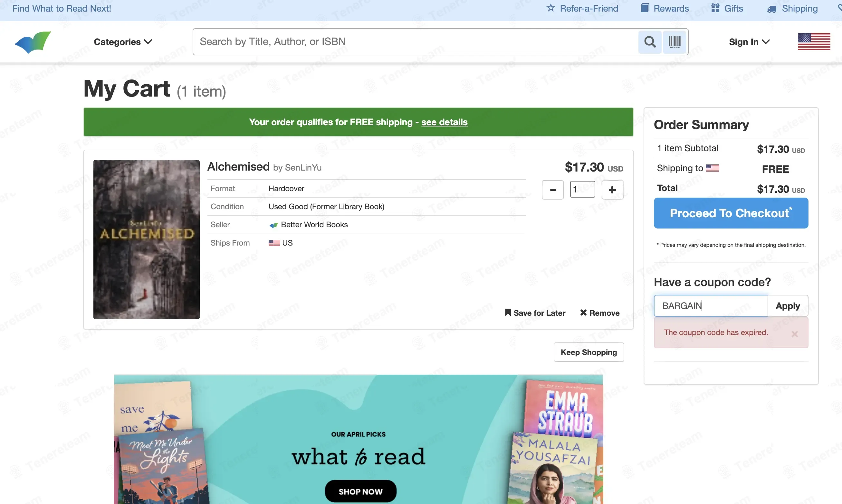Decrease quantity with the minus button
The height and width of the screenshot is (504, 842).
tap(553, 190)
